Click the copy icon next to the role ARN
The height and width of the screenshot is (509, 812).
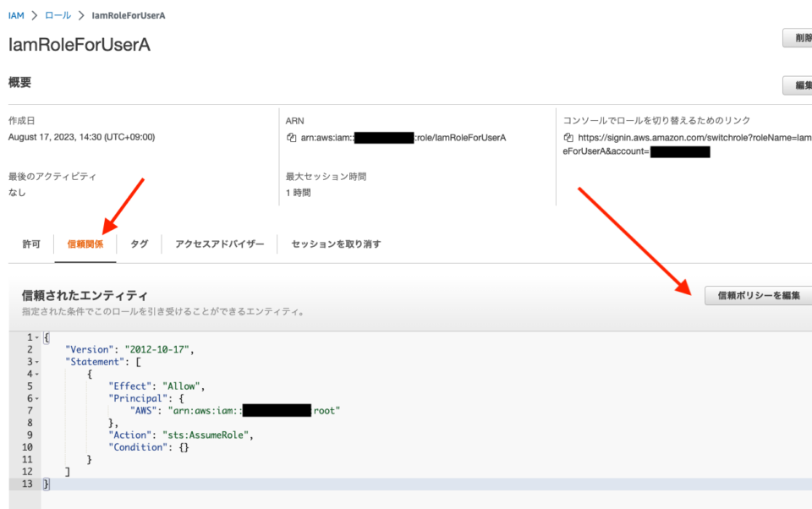tap(292, 137)
